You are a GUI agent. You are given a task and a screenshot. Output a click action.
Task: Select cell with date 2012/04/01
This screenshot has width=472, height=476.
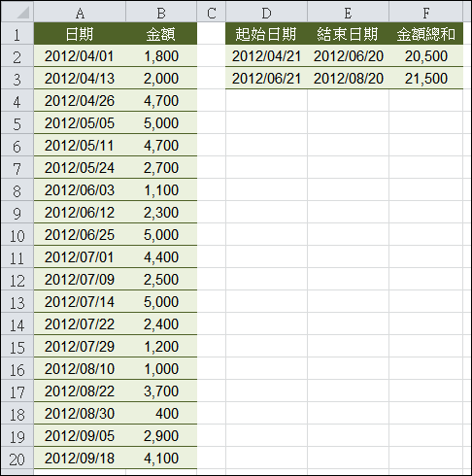[x=80, y=56]
